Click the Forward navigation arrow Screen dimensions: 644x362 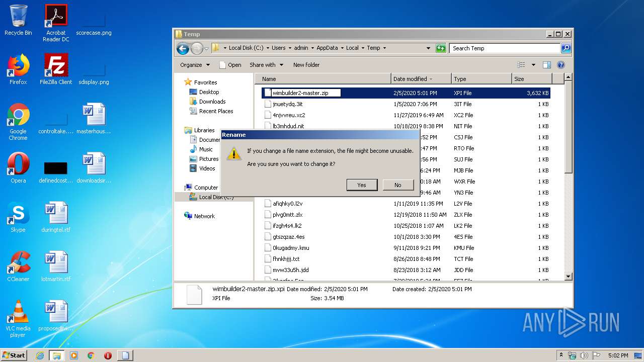(197, 48)
